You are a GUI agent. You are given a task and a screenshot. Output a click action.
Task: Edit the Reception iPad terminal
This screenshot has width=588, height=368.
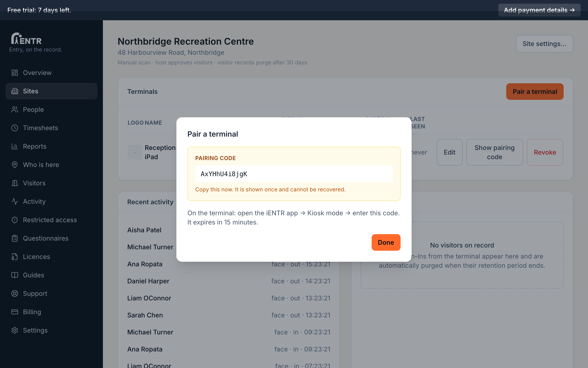(449, 152)
